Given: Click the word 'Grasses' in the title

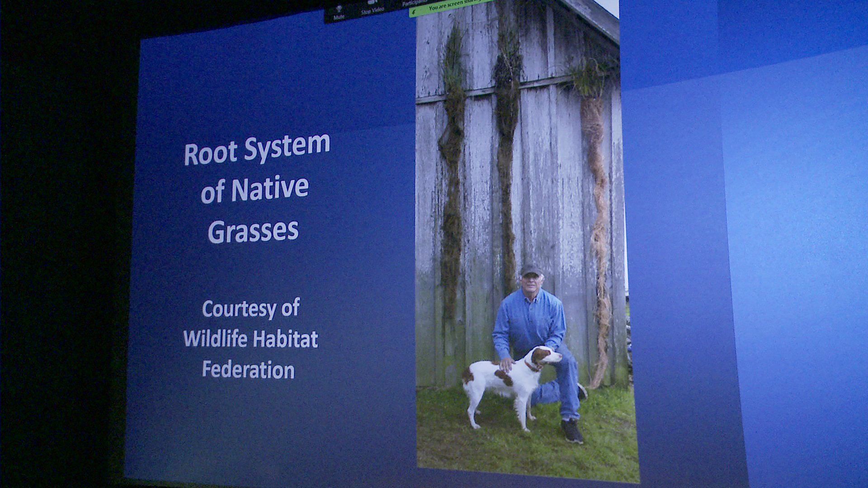Looking at the screenshot, I should pyautogui.click(x=253, y=230).
